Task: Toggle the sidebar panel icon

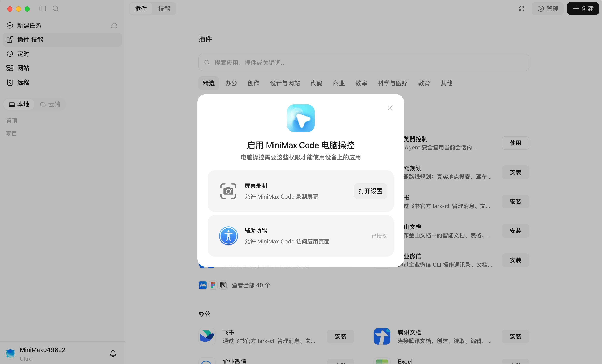Action: click(x=42, y=9)
